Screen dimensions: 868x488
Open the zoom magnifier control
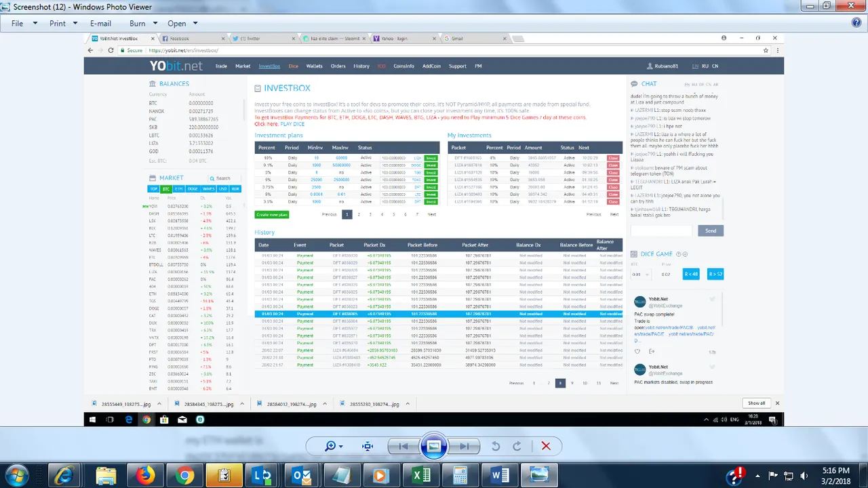pos(330,446)
